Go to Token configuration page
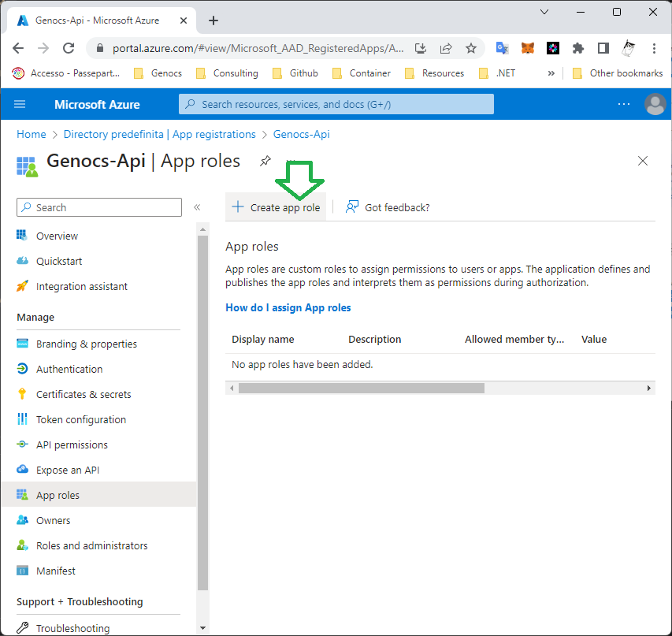Image resolution: width=672 pixels, height=636 pixels. coord(81,419)
